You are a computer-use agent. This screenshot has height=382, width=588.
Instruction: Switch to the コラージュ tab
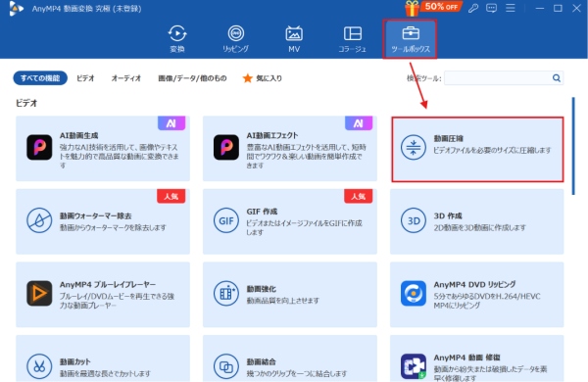(352, 39)
